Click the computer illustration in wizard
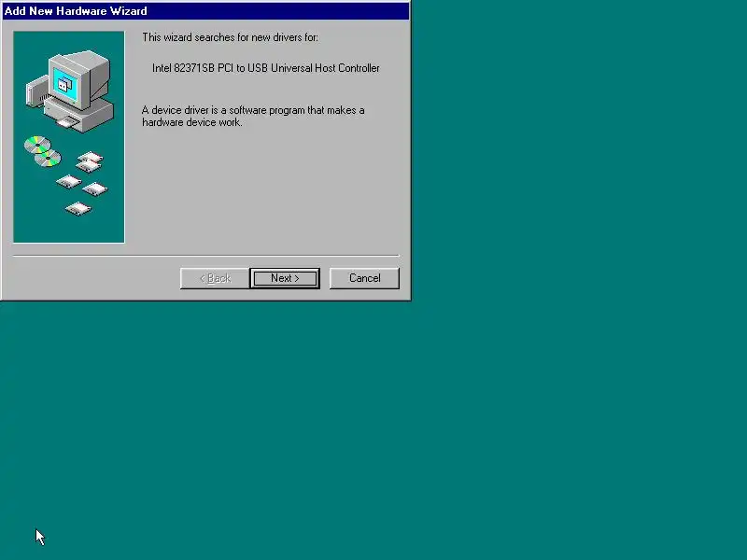Screen dimensions: 747x560 pyautogui.click(x=70, y=91)
